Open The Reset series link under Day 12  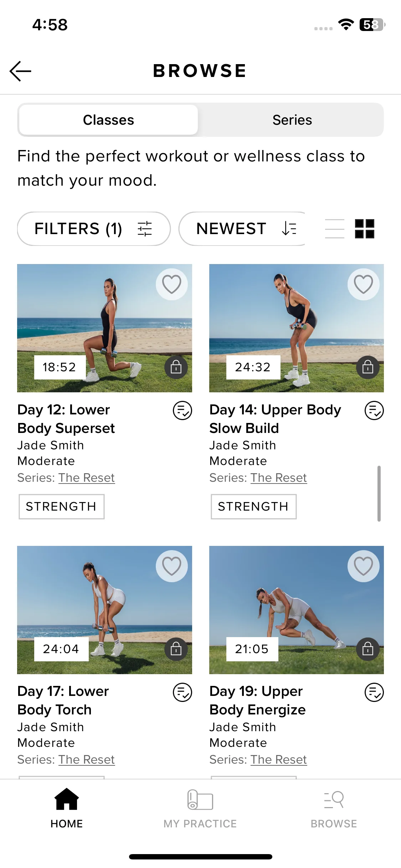click(87, 477)
